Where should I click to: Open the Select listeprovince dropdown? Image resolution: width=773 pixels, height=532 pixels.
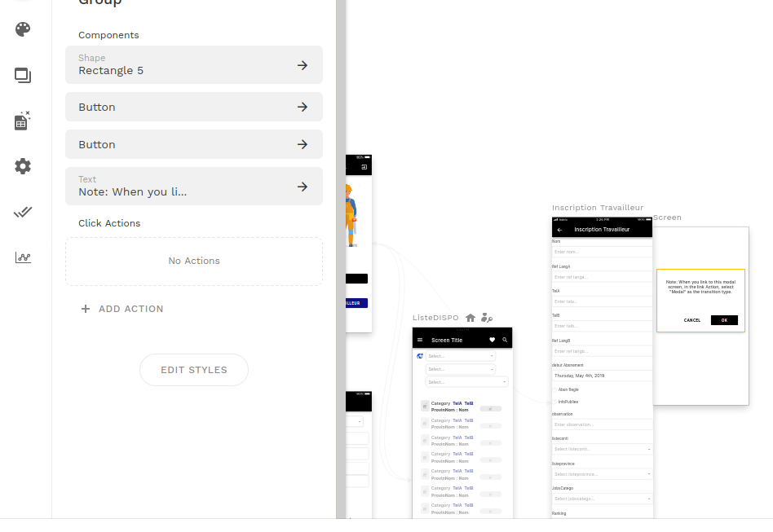pyautogui.click(x=602, y=474)
